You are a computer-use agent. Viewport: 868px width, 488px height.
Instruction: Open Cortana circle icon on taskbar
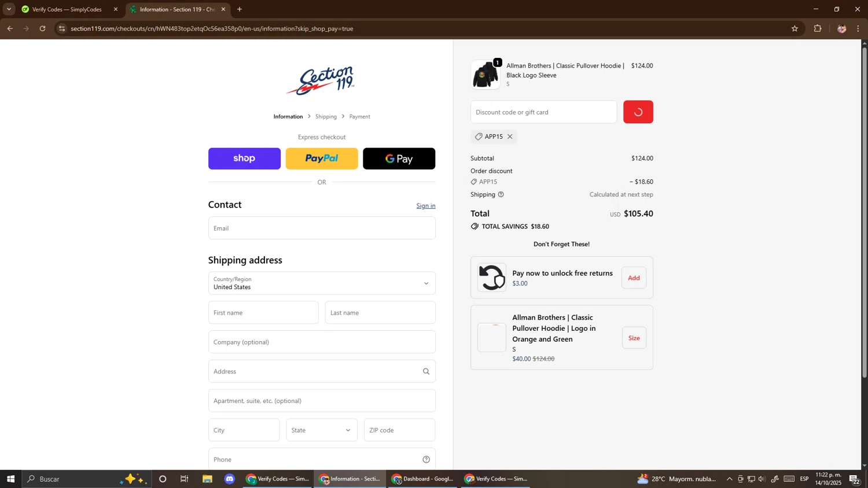pos(163,479)
